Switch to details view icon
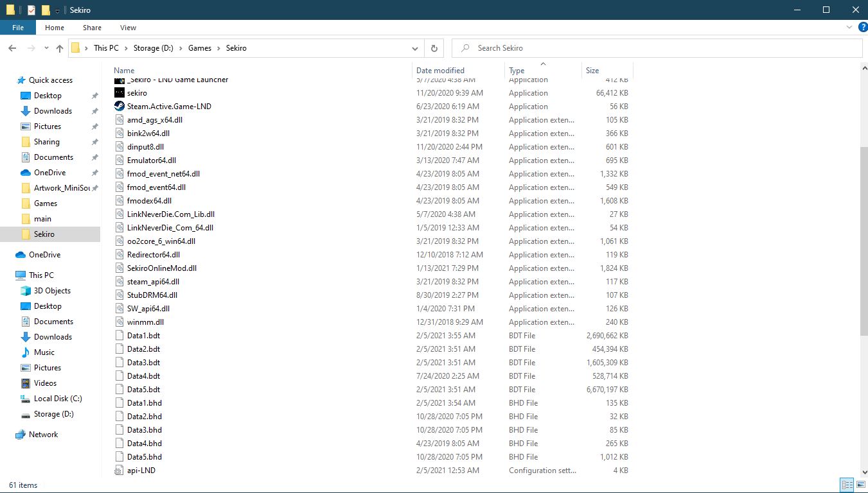Screen dimensions: 868x493 [847, 485]
